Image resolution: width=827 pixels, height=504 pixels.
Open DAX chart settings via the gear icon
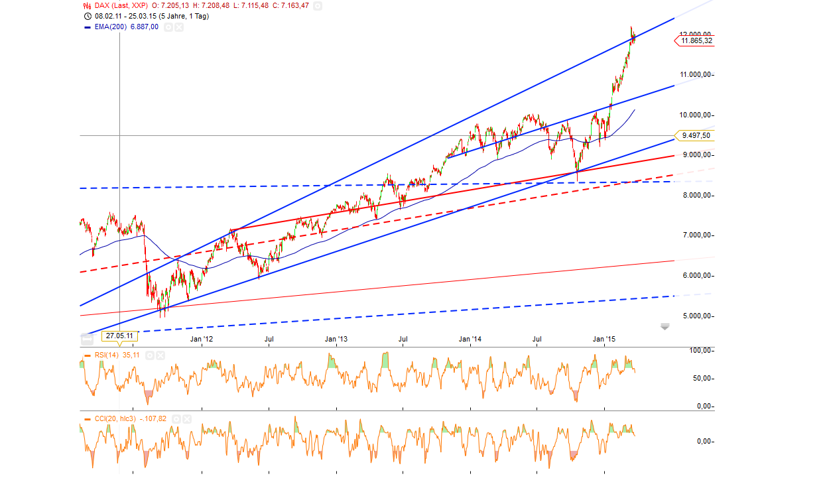click(x=318, y=6)
